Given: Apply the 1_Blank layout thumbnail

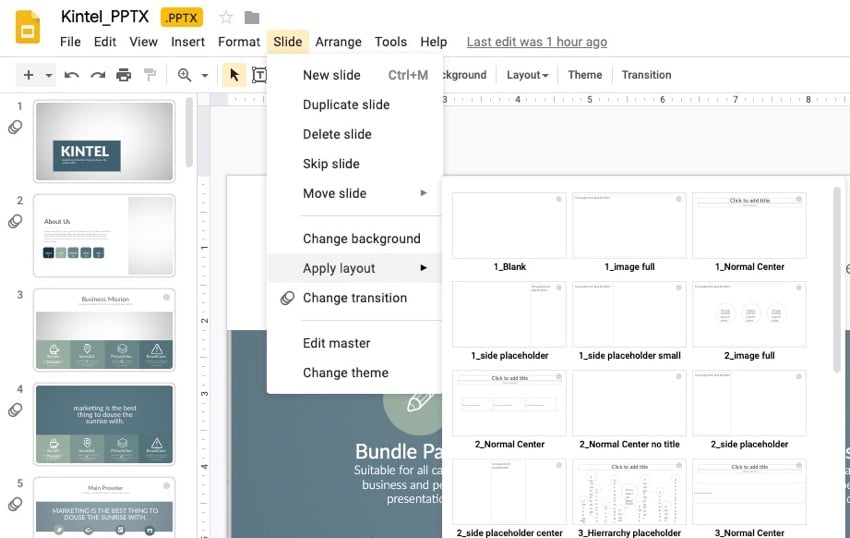Looking at the screenshot, I should point(509,226).
